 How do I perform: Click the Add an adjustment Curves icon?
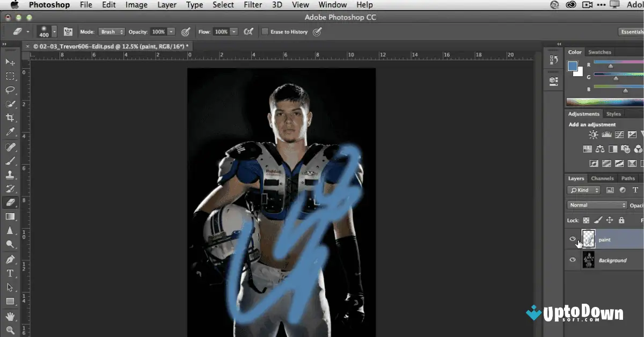point(618,134)
